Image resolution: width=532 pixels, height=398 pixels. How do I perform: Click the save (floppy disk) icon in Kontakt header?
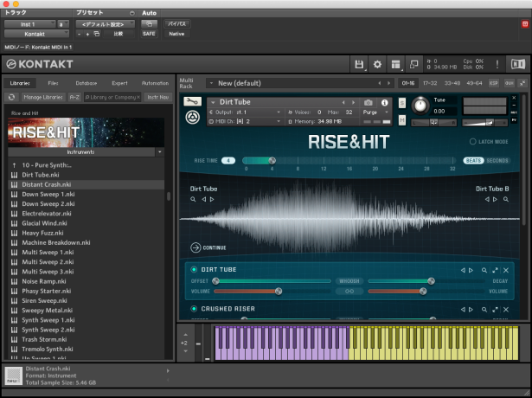[359, 65]
